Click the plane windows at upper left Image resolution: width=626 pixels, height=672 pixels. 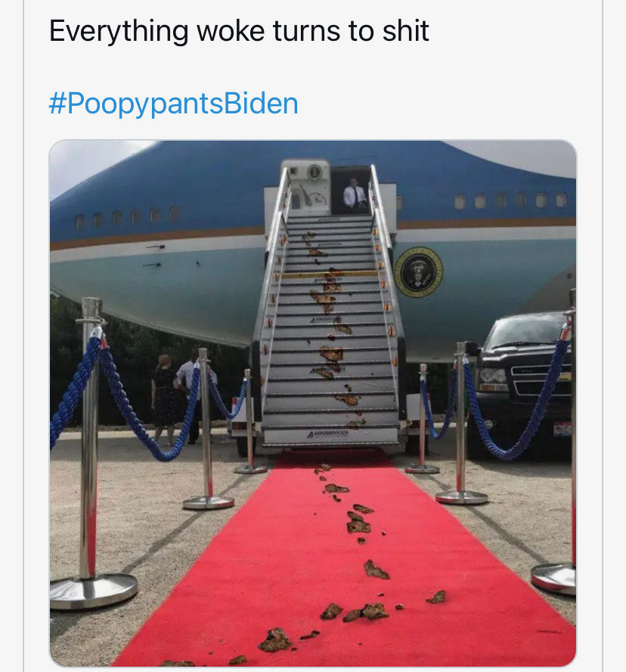coord(127,217)
